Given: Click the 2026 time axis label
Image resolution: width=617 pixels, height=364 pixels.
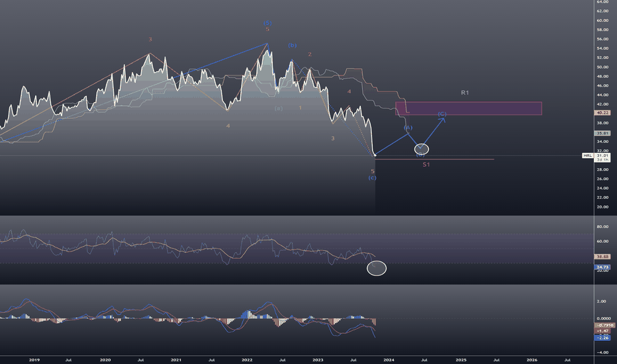Looking at the screenshot, I should coord(532,359).
